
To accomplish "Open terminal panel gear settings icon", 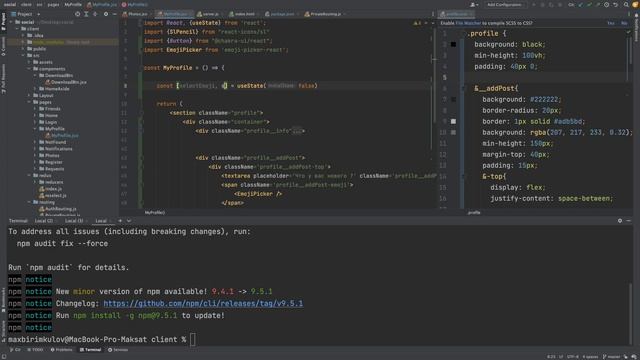I will click(x=620, y=220).
